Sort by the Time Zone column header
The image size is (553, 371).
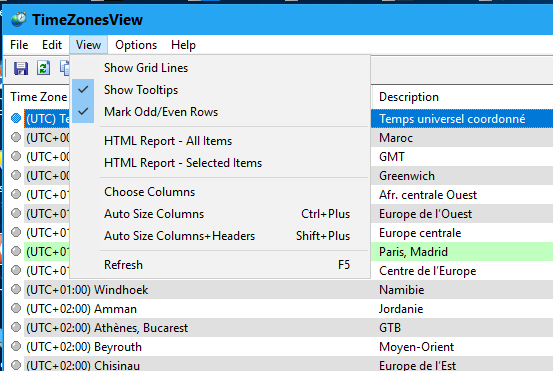coord(39,97)
